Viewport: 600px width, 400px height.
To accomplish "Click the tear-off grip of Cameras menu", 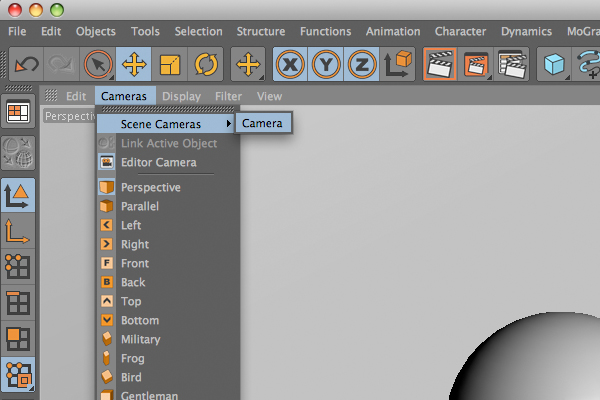I will (x=168, y=109).
